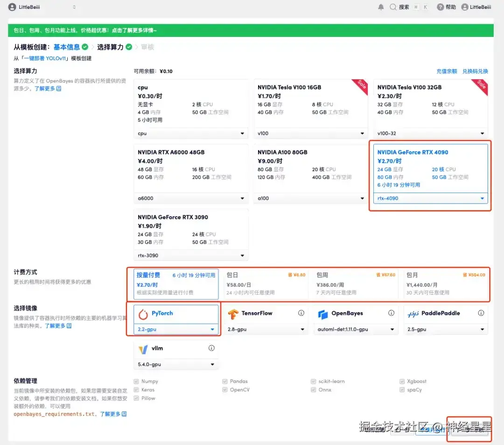
Task: Show info for the PaddlePaddle image
Action: pyautogui.click(x=481, y=313)
